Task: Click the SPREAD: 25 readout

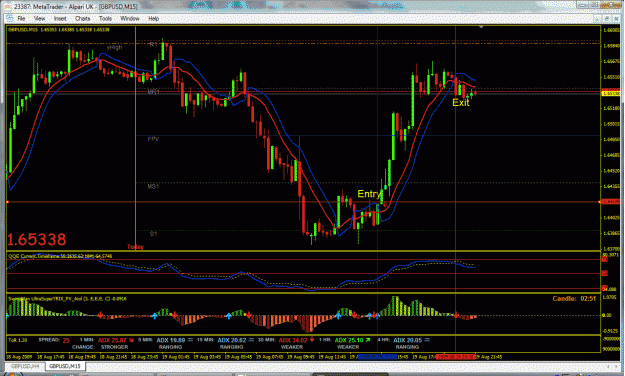Action: [54, 340]
